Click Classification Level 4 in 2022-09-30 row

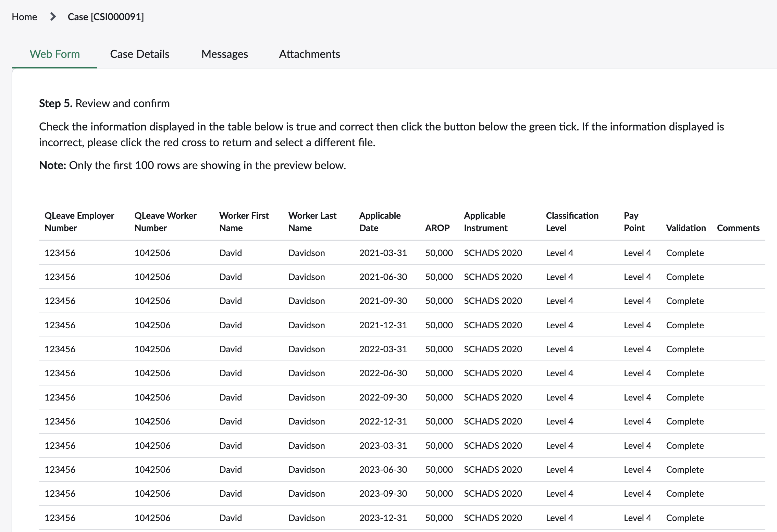559,397
